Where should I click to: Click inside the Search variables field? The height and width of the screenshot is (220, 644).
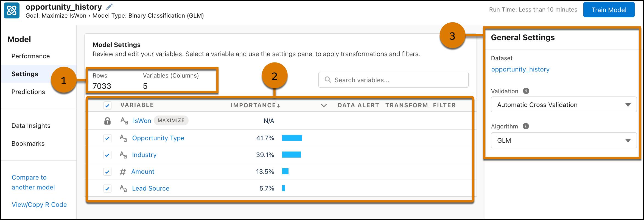coord(384,79)
